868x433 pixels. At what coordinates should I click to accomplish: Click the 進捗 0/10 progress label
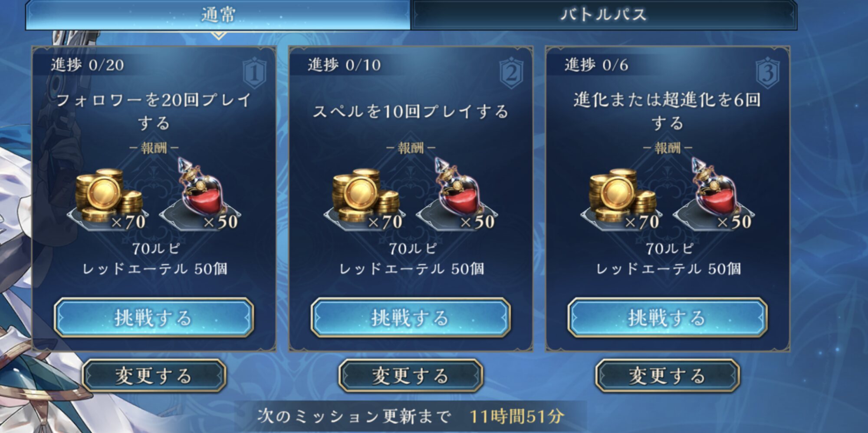click(x=344, y=65)
